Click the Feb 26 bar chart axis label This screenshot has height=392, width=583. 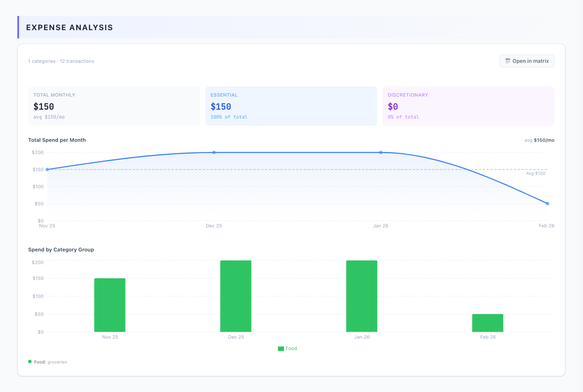point(488,337)
